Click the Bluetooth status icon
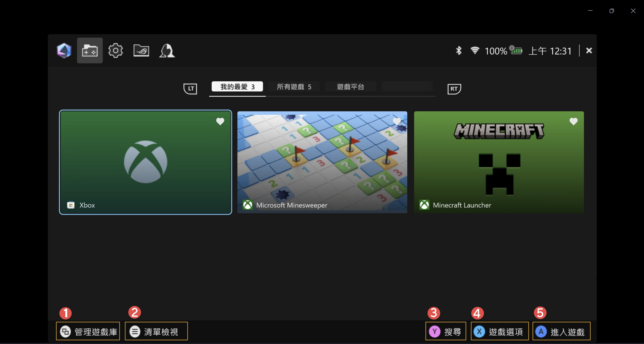This screenshot has width=644, height=344. pos(458,51)
